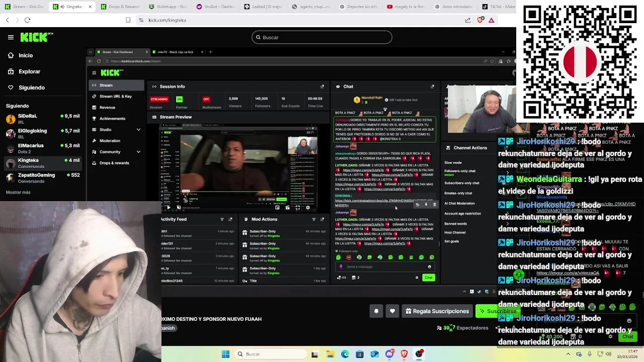The width and height of the screenshot is (644, 362).
Task: Open SiDeReL followed channel
Action: point(43,118)
